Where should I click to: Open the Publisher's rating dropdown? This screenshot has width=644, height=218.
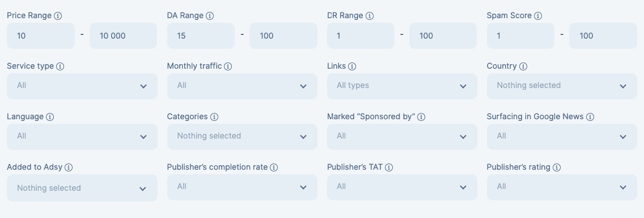tap(562, 187)
